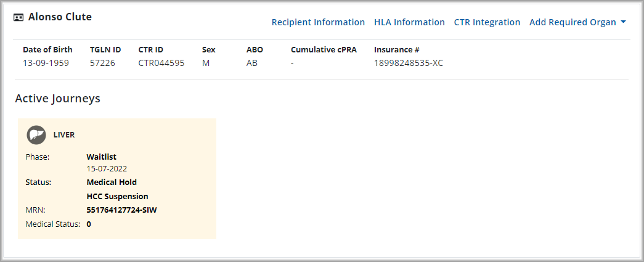Select the Liver journey card
The width and height of the screenshot is (644, 262).
(117, 178)
